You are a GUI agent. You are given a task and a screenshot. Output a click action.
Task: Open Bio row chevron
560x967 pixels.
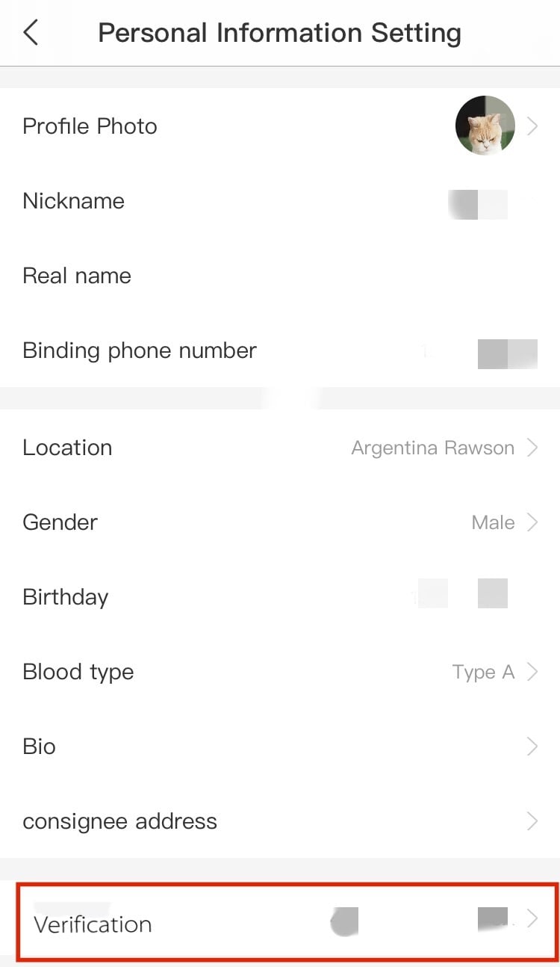pos(532,747)
